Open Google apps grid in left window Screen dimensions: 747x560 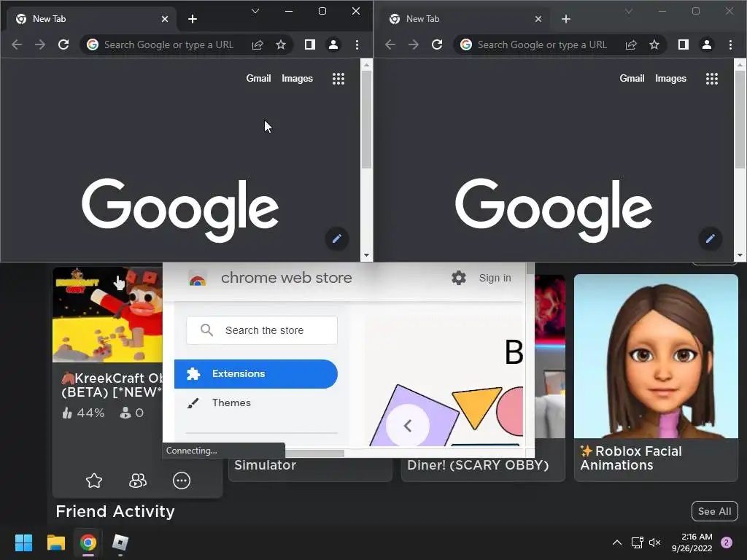pos(338,79)
